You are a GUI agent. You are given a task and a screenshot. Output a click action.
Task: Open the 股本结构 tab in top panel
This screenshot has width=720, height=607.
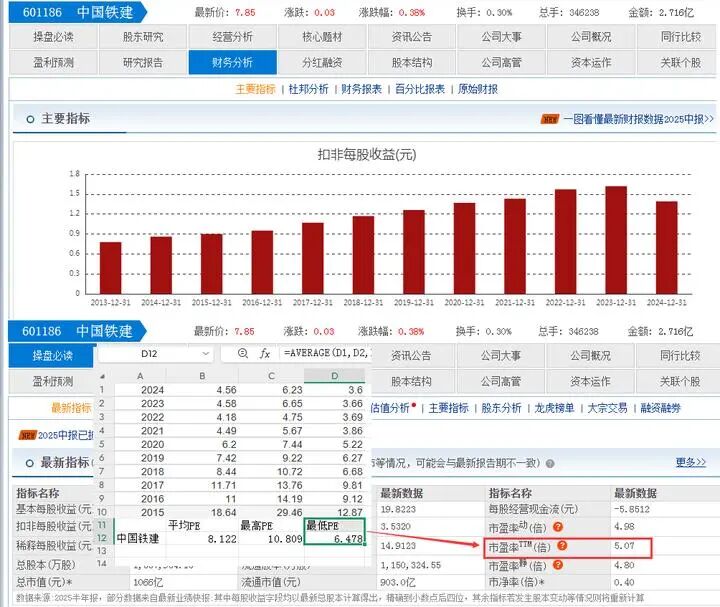click(x=412, y=62)
